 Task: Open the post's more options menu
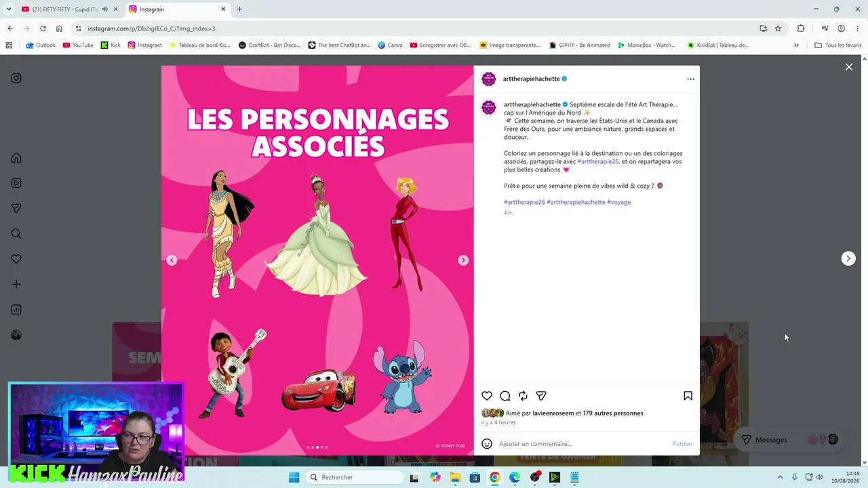click(x=690, y=79)
